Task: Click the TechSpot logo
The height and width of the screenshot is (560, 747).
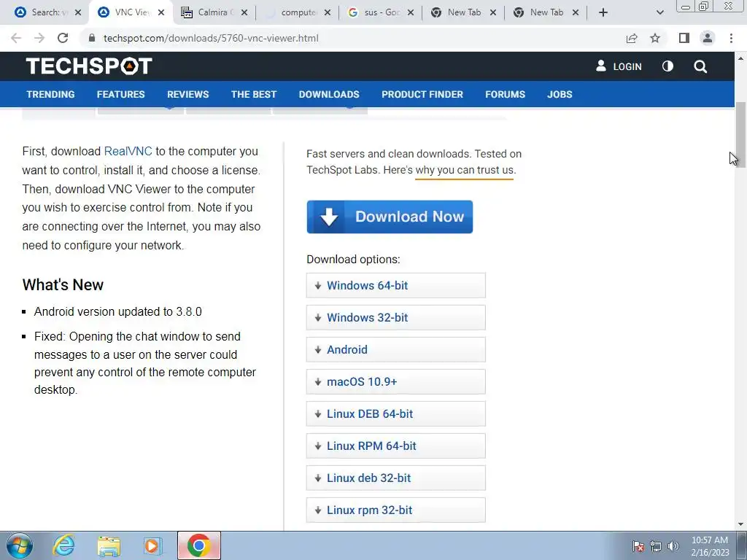Action: tap(89, 66)
